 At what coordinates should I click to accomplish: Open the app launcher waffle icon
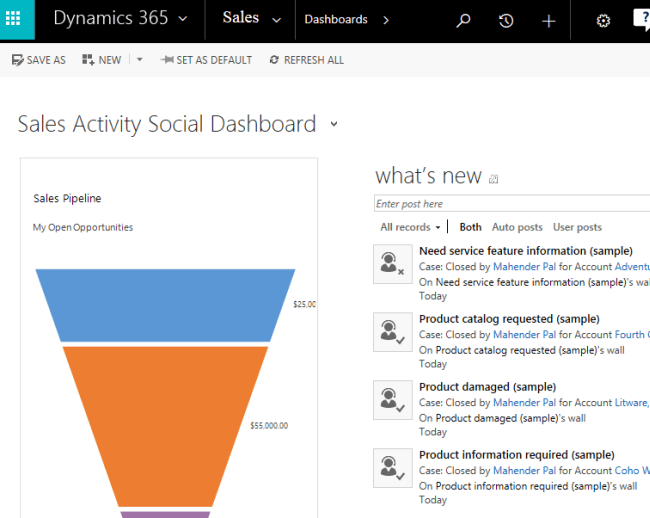pyautogui.click(x=13, y=19)
